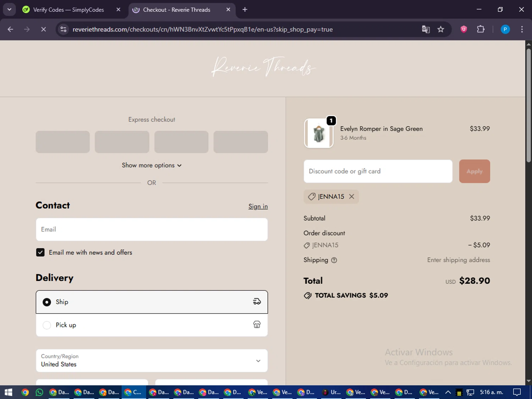532x399 pixels.
Task: Click the Total amount $28.90
Action: pos(475,281)
